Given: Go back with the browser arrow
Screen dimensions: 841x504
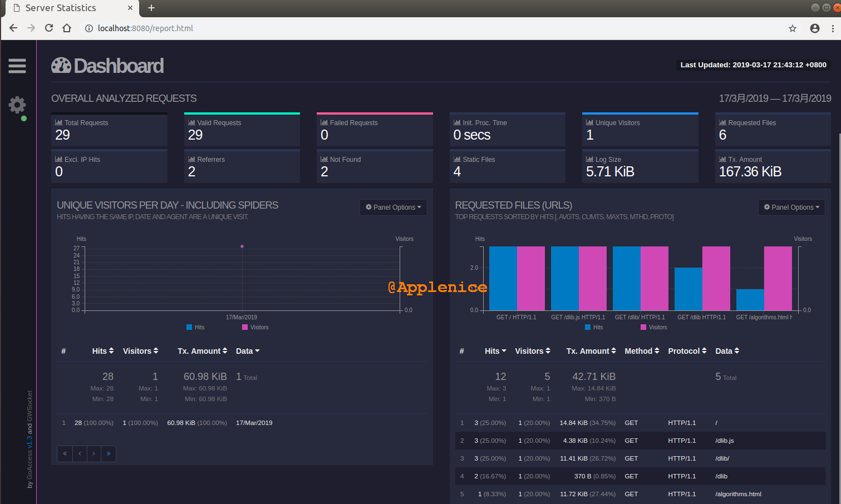Looking at the screenshot, I should coord(13,28).
